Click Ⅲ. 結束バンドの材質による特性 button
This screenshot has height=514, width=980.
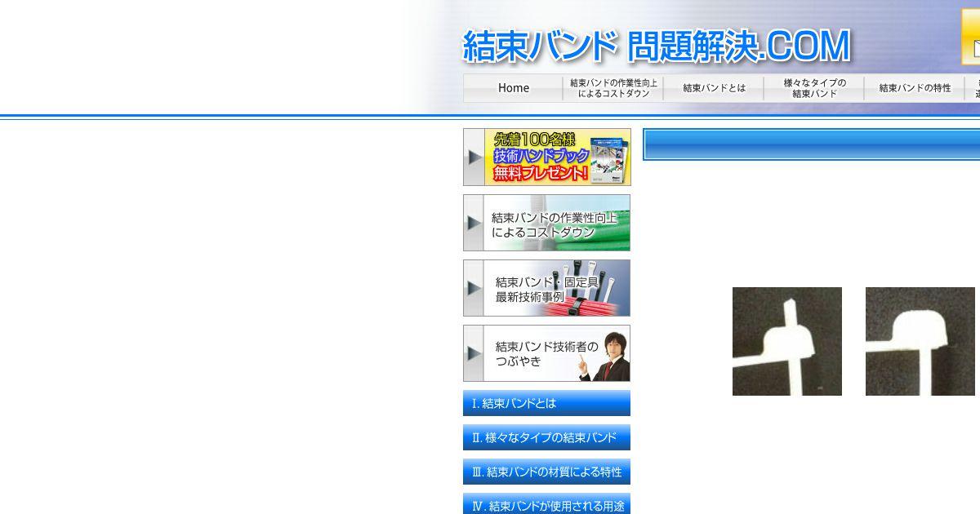547,472
